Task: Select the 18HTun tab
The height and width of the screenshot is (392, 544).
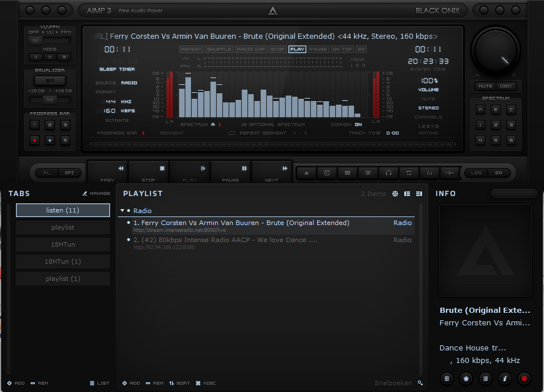Action: [63, 244]
